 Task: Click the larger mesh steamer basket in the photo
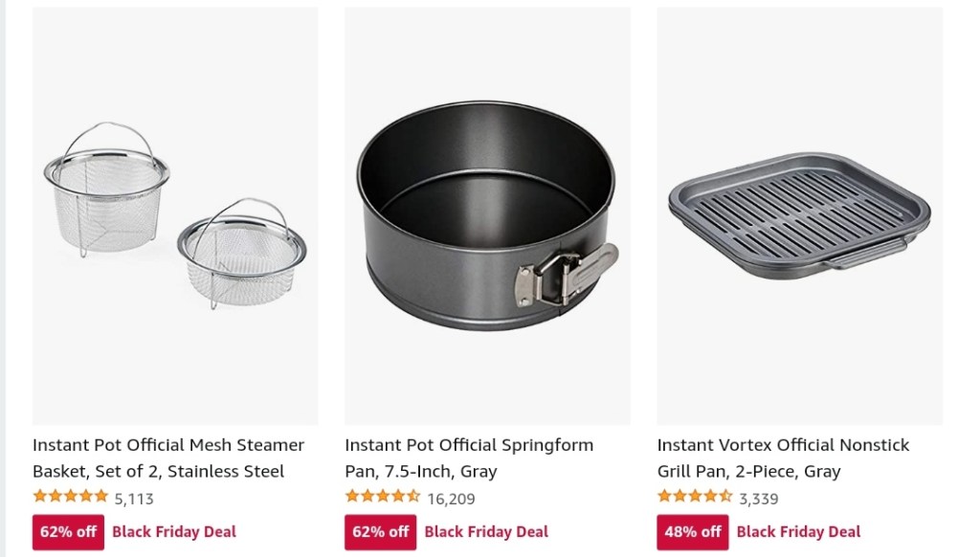[x=107, y=191]
